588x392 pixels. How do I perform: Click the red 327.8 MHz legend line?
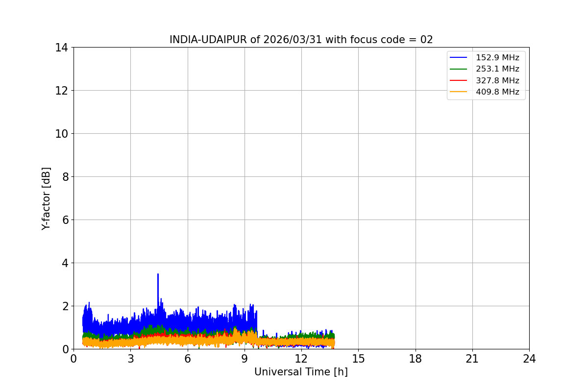458,80
